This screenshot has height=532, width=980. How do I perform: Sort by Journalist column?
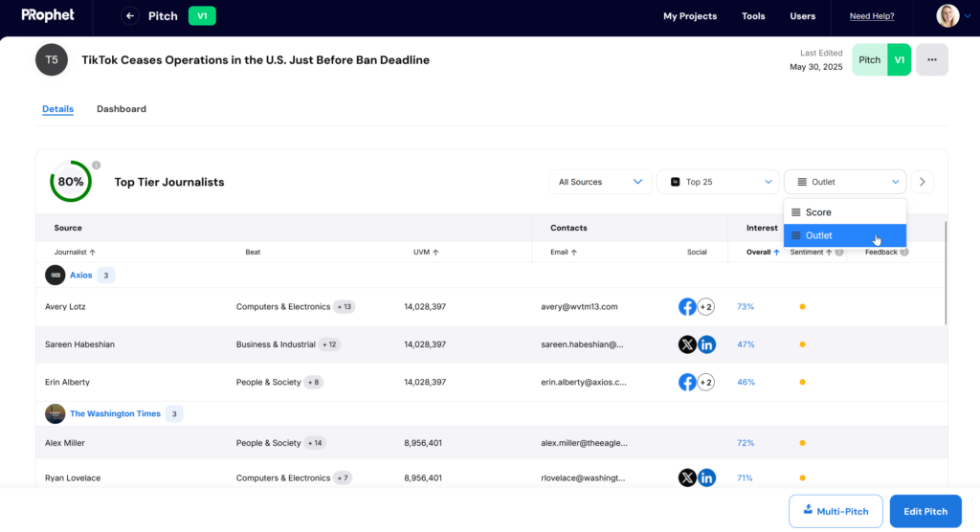click(x=75, y=252)
